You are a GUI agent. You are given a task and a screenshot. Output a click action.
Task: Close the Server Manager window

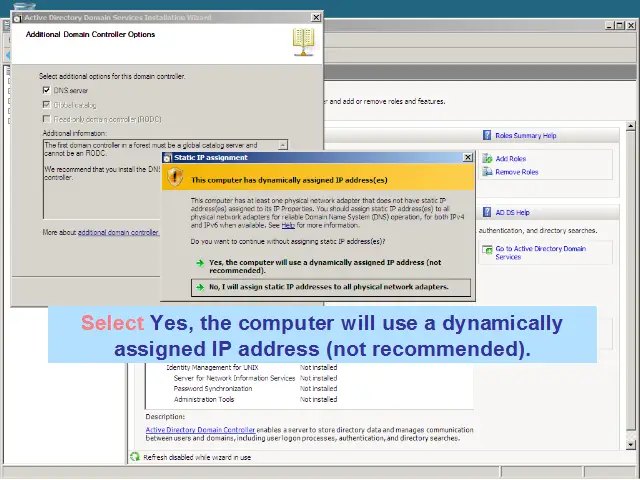tap(631, 25)
